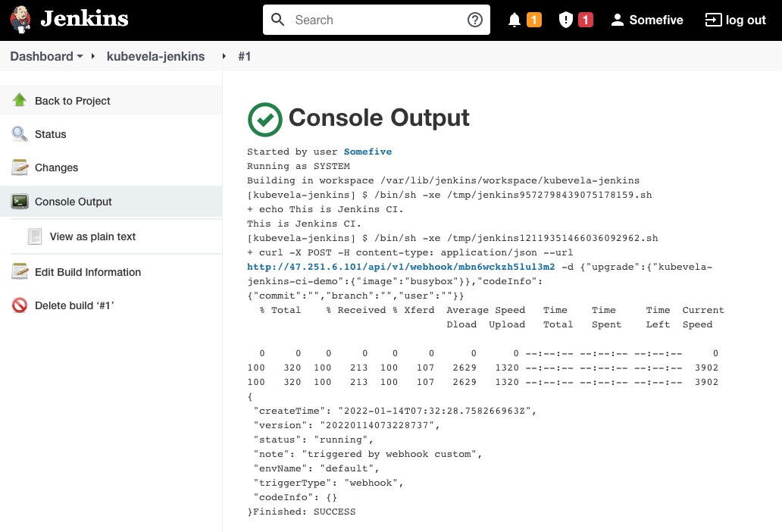Screen dimensions: 782x532
Task: Open the webhook URL link in console
Action: click(401, 267)
